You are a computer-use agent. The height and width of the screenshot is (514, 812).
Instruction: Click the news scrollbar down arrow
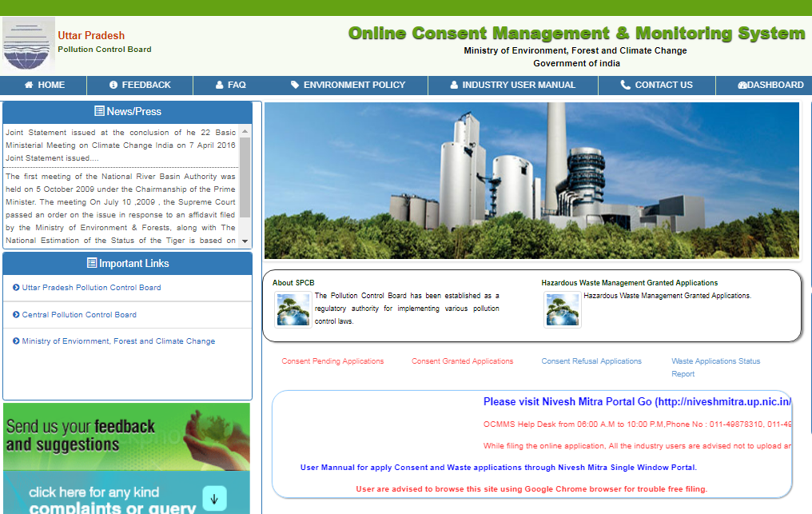(245, 241)
